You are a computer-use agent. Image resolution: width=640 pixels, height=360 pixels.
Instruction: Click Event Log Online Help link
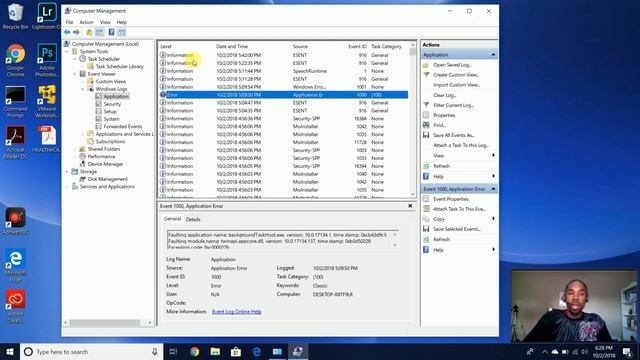pos(237,311)
